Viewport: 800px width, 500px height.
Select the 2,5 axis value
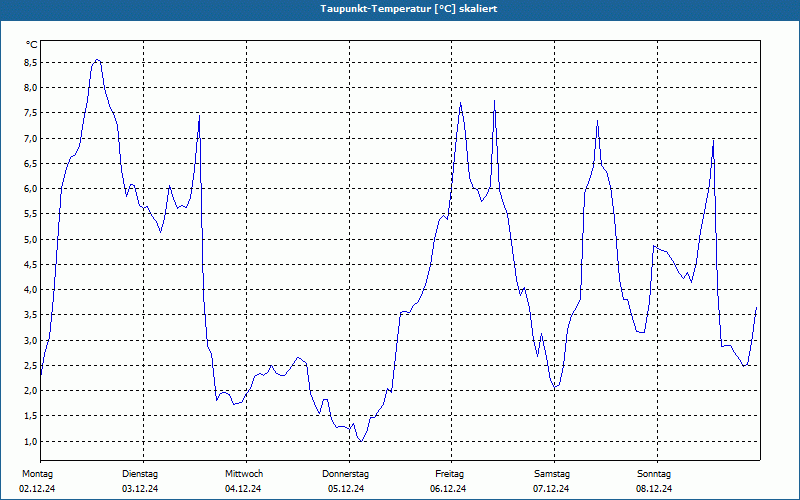click(x=32, y=366)
